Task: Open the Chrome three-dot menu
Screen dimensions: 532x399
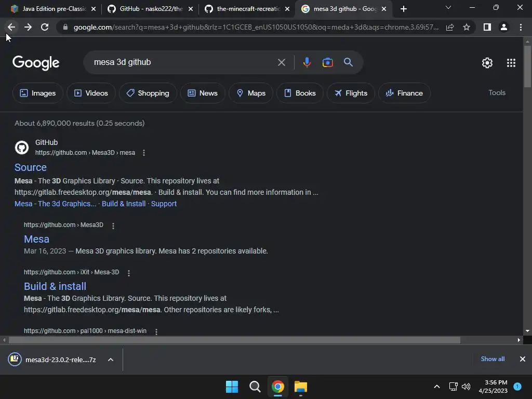Action: coord(521,27)
